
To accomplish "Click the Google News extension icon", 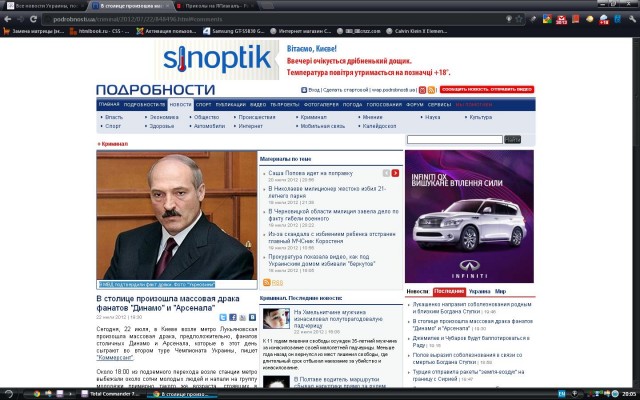I will tap(547, 19).
